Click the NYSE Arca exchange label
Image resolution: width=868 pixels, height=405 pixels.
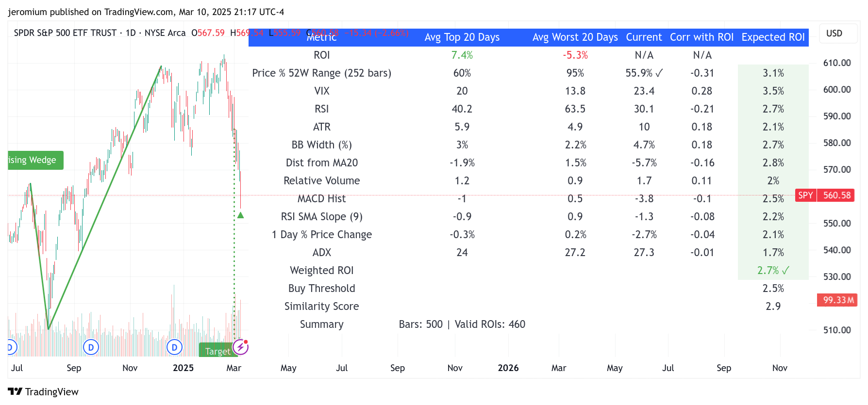pyautogui.click(x=165, y=33)
